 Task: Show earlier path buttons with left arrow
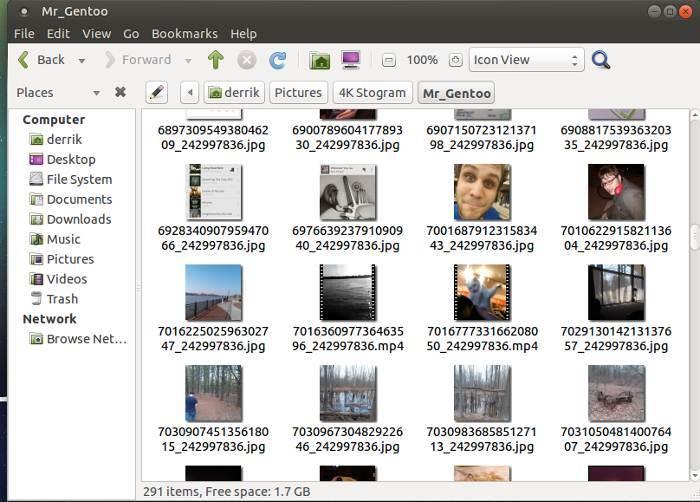(x=190, y=92)
